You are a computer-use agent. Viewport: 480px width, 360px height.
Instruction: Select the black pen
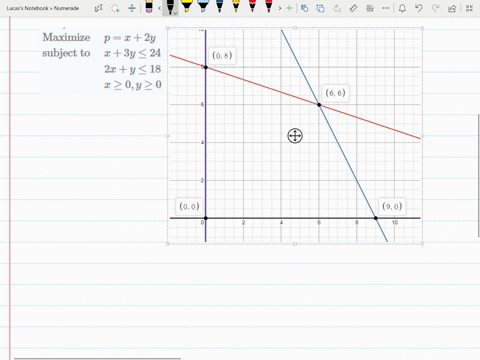(x=170, y=7)
